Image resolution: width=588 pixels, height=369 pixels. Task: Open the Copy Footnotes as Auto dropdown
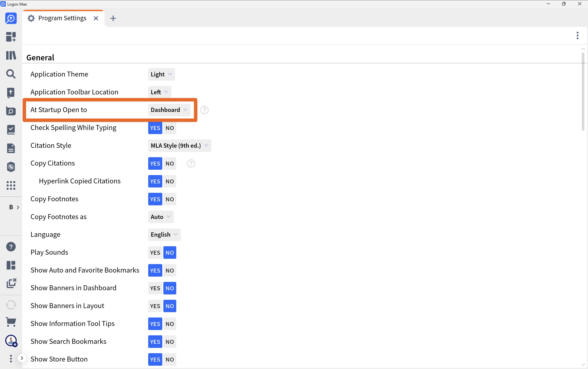pos(161,217)
